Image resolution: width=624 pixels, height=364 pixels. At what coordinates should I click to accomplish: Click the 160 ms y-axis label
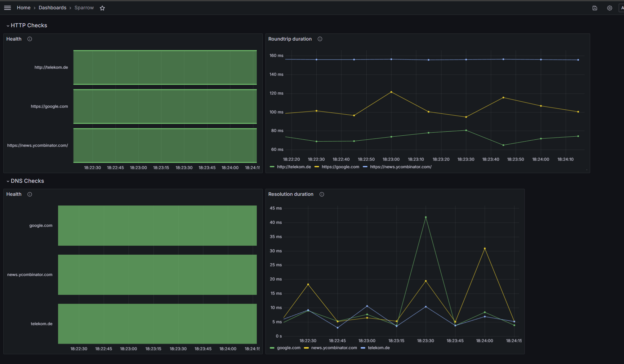point(276,56)
